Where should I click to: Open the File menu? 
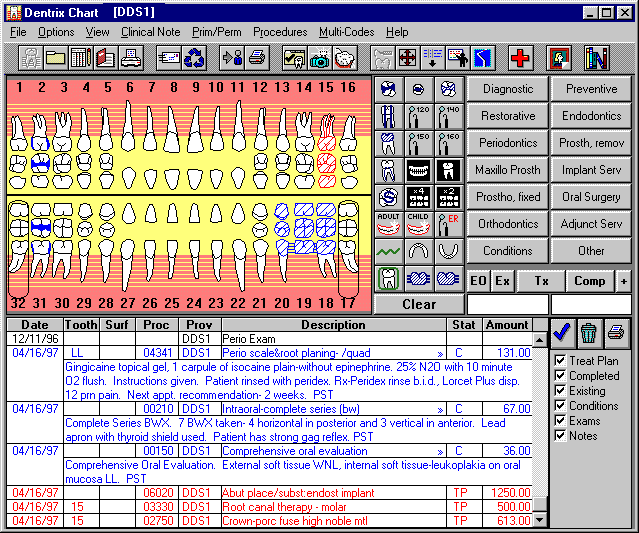(18, 32)
